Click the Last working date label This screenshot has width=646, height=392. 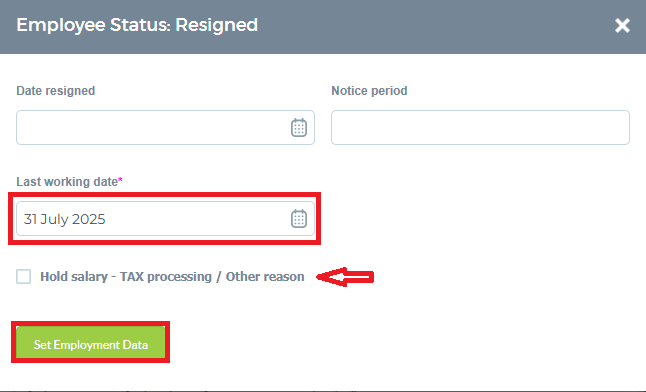pos(67,182)
